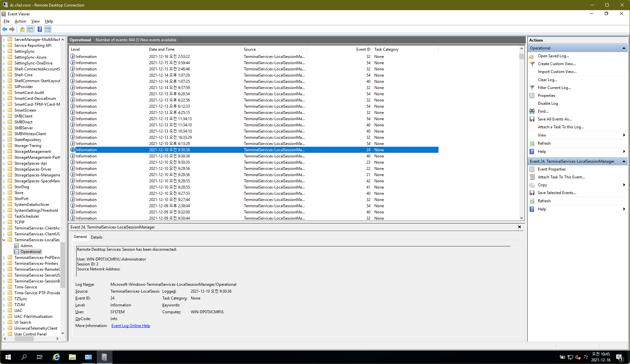630x364 pixels.
Task: Click the blue Help toolbar icon
Action: pos(40,29)
